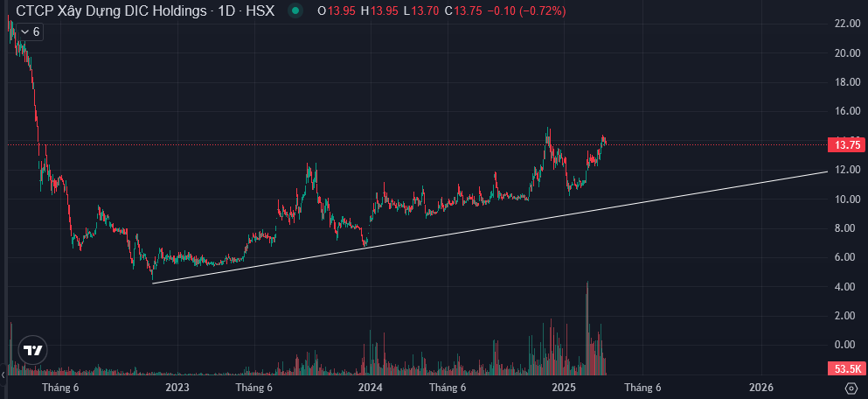The image size is (868, 399).
Task: Select the white trend line
Action: [490, 227]
